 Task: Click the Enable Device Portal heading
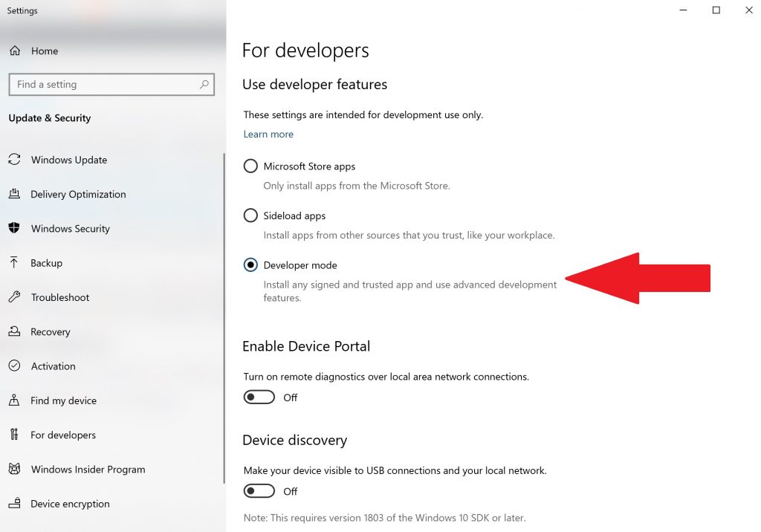pos(306,346)
